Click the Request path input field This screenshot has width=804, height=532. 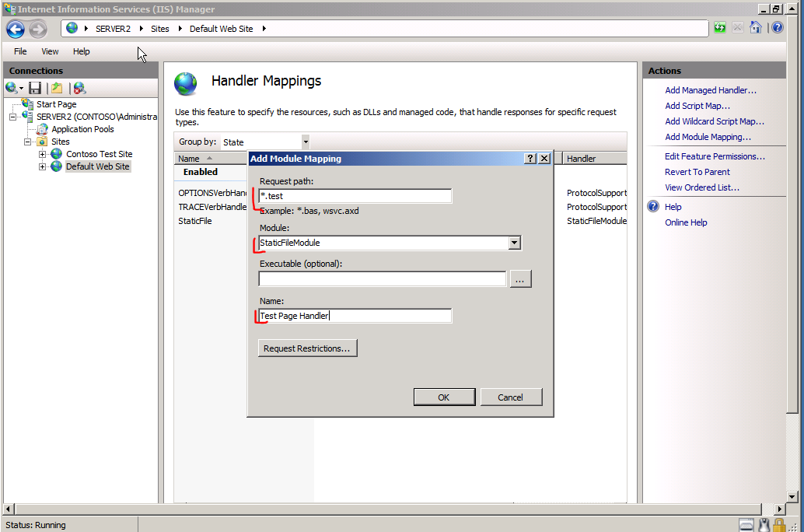[355, 196]
